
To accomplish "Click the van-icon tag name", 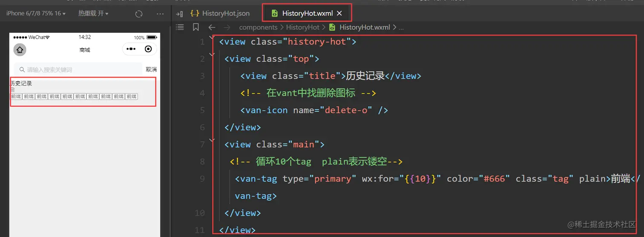I will pyautogui.click(x=267, y=110).
